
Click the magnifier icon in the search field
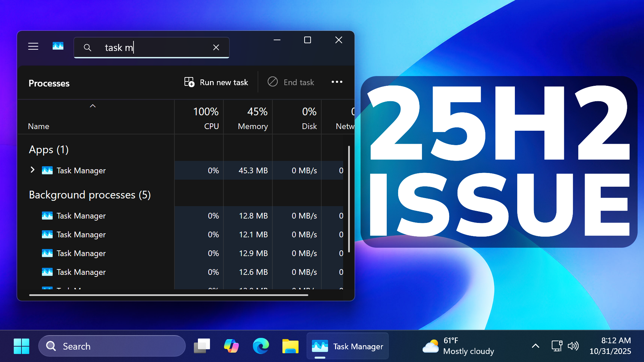pos(88,47)
